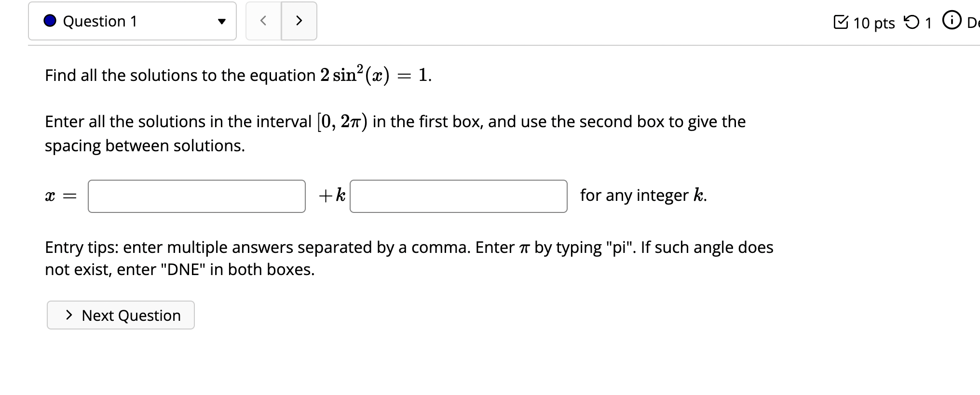980x395 pixels.
Task: Switch to Question 1 in navigation
Action: click(99, 21)
